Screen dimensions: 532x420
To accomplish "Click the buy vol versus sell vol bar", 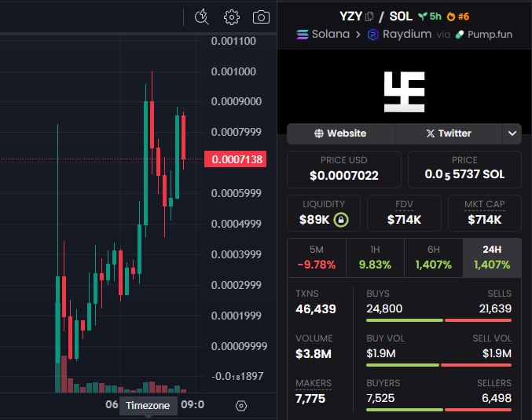I will (438, 365).
